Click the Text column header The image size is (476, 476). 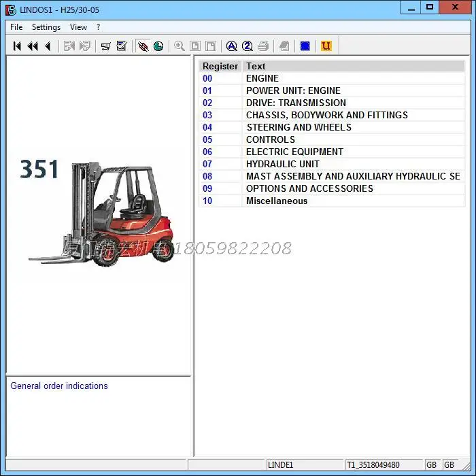click(354, 66)
